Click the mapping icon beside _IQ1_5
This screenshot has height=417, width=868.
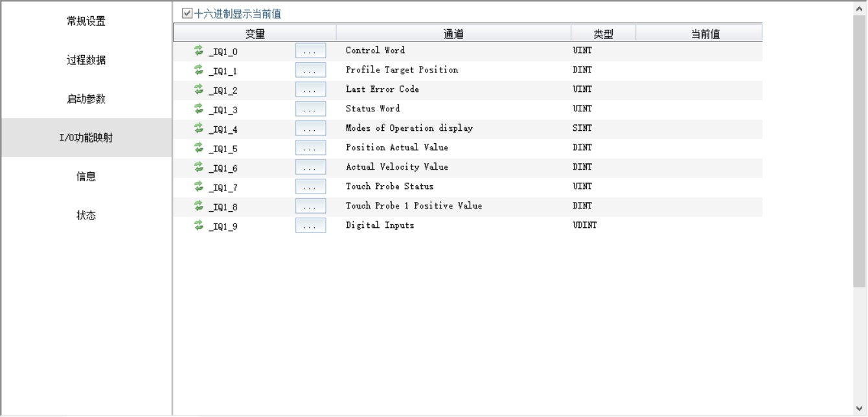pos(199,148)
